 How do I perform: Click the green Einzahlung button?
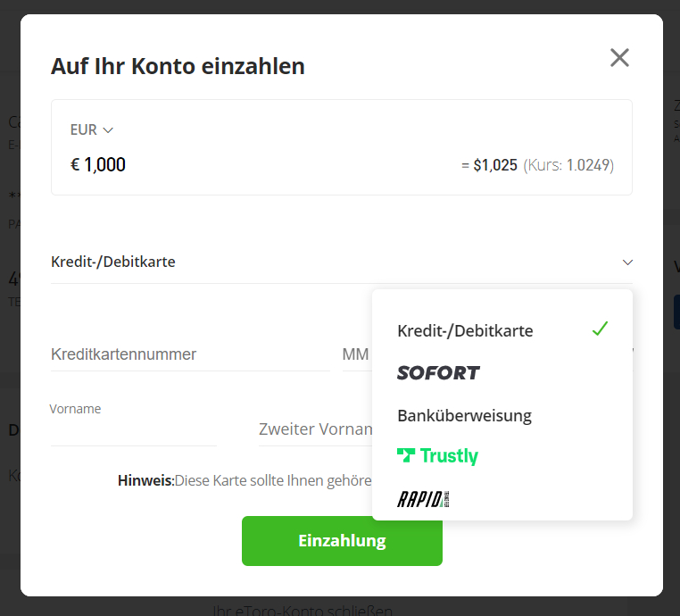click(342, 540)
